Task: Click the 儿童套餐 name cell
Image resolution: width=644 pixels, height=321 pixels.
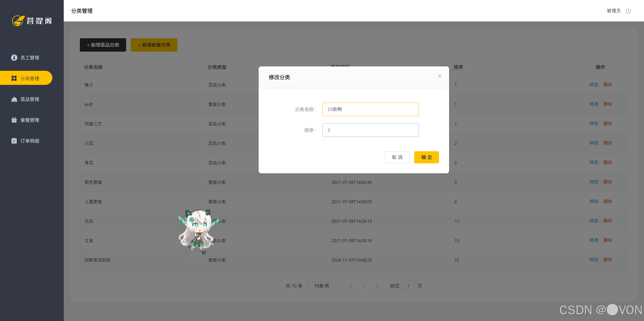Action: 93,202
